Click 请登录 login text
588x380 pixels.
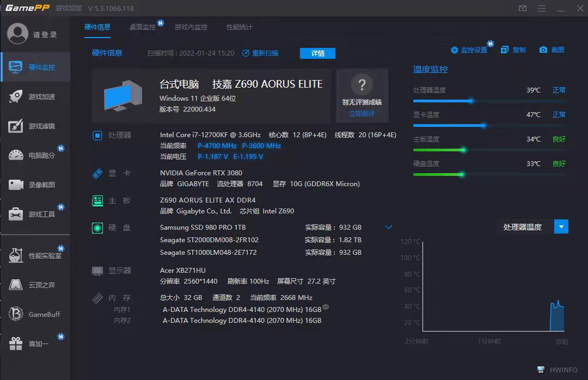45,34
